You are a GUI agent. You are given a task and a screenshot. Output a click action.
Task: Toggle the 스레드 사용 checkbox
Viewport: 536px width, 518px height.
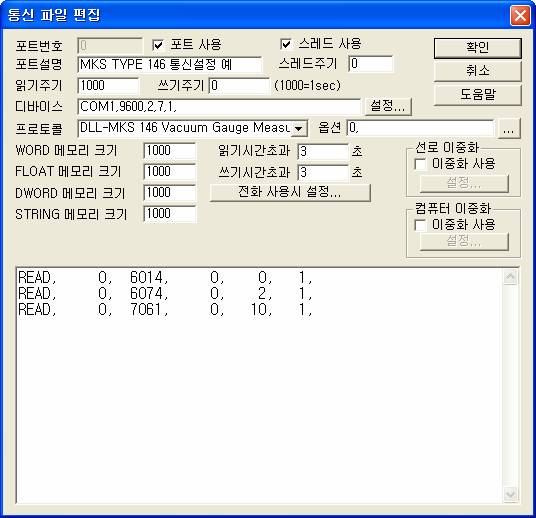pyautogui.click(x=286, y=44)
